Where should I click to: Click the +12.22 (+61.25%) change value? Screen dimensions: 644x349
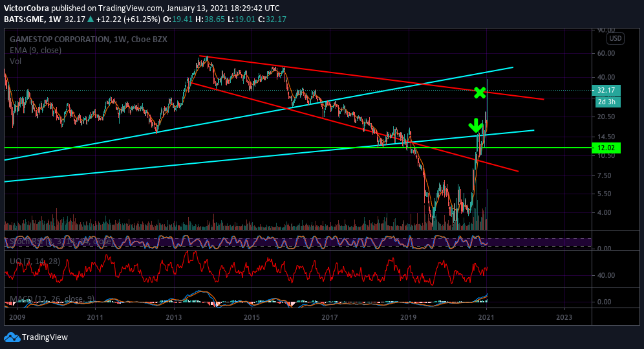click(128, 19)
